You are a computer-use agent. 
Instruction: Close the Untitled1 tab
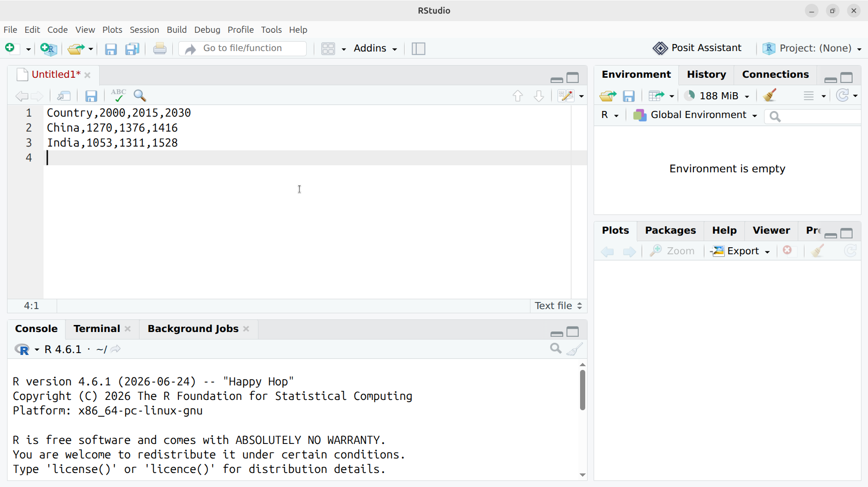(88, 75)
